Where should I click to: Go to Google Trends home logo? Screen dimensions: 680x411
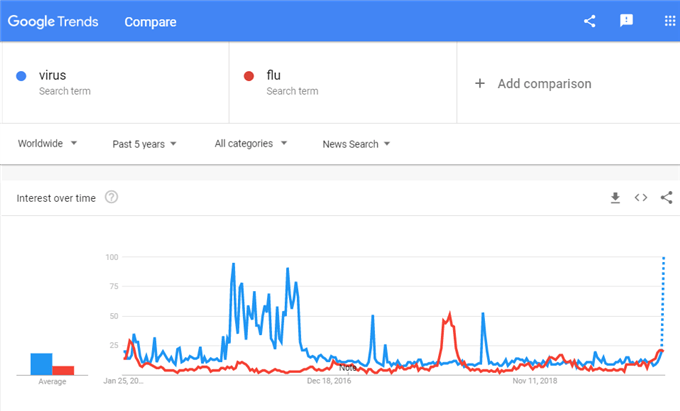coord(53,21)
